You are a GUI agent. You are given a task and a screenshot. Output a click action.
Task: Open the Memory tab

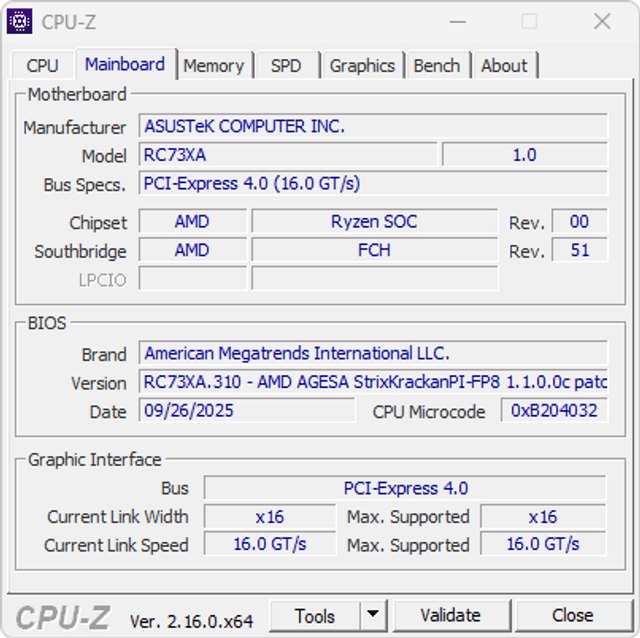tap(213, 65)
